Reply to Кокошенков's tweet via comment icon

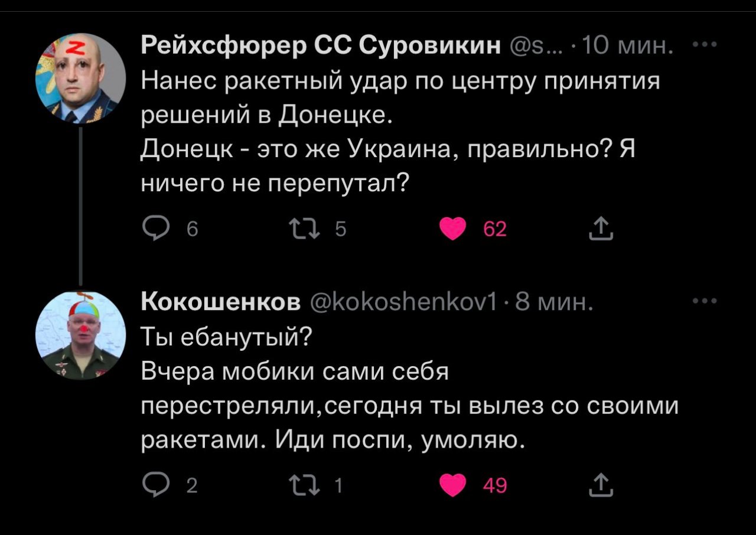tap(156, 485)
